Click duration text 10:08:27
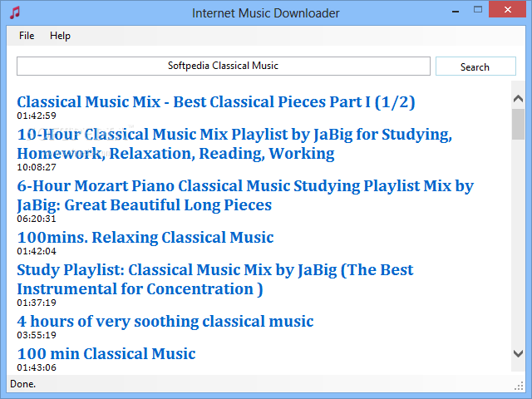This screenshot has width=532, height=399. pos(37,167)
